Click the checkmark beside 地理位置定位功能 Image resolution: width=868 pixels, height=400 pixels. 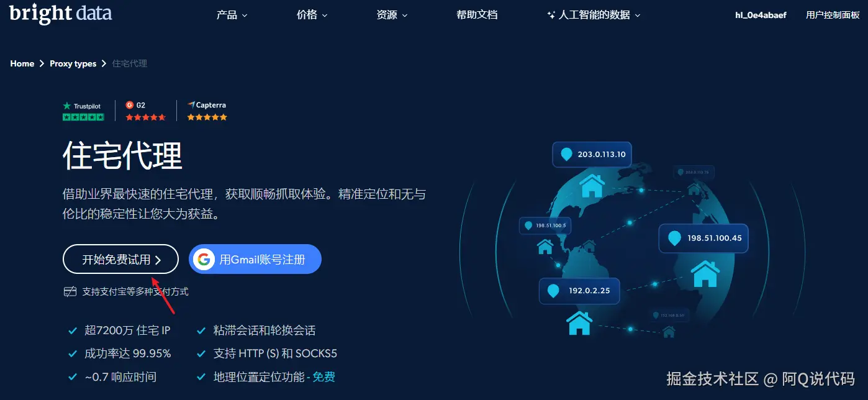coord(201,377)
